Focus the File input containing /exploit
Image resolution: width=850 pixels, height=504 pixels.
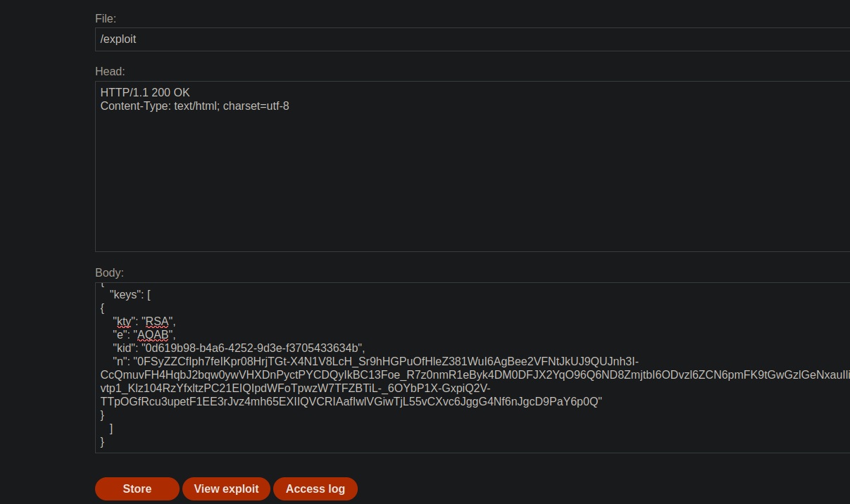pyautogui.click(x=472, y=39)
